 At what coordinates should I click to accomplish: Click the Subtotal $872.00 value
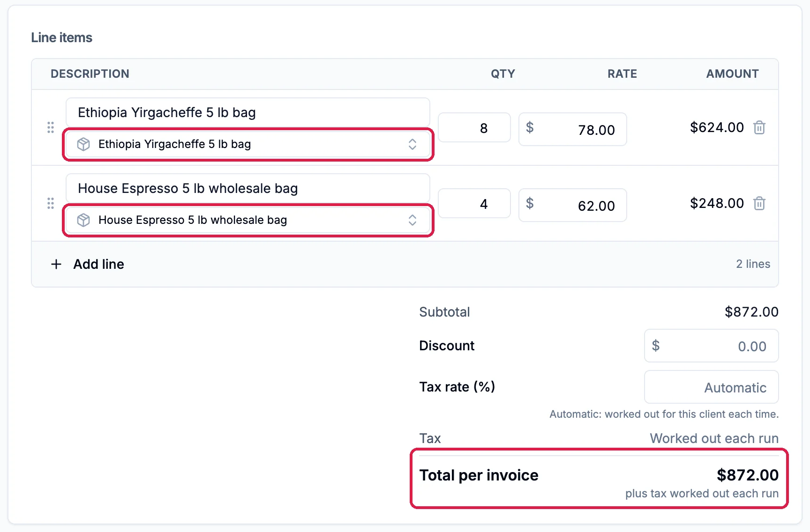[751, 312]
